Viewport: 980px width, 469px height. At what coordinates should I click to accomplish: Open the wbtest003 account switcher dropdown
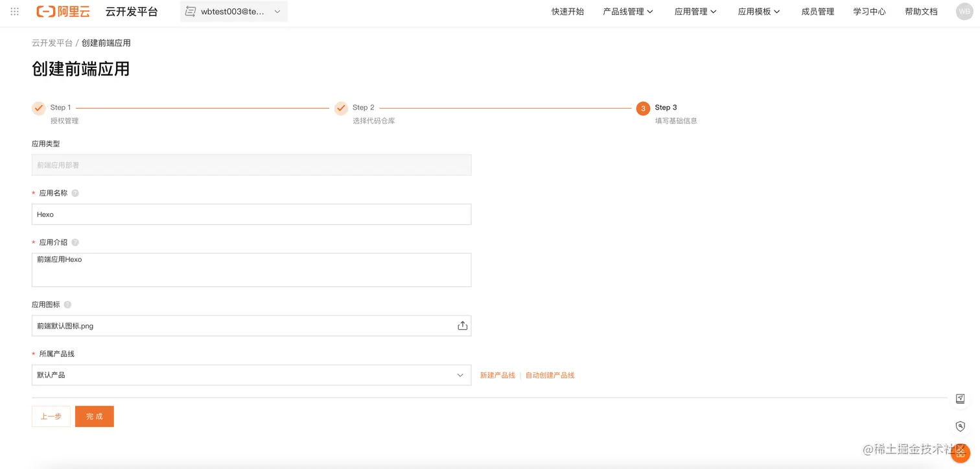[234, 12]
